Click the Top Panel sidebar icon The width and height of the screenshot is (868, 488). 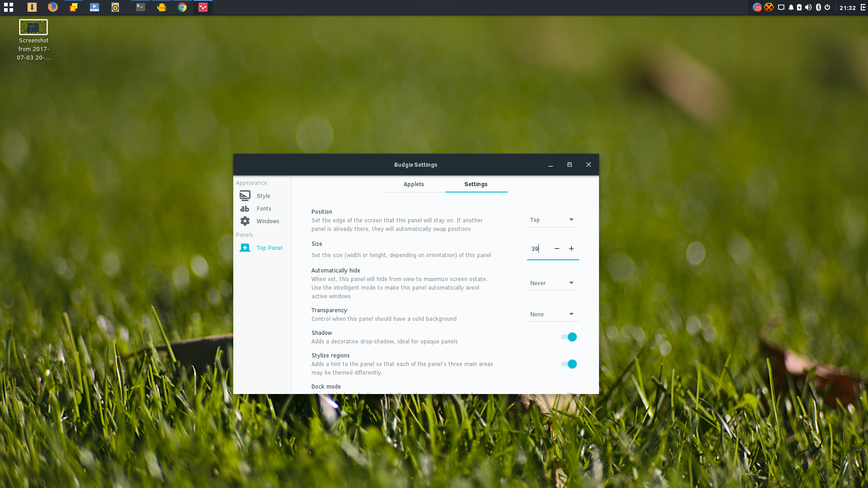pos(245,248)
